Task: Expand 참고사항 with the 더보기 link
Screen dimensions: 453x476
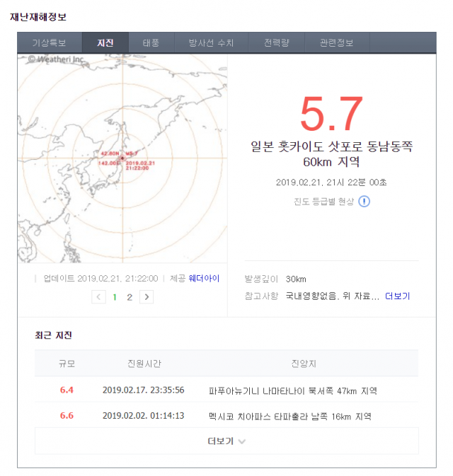Action: pos(397,296)
